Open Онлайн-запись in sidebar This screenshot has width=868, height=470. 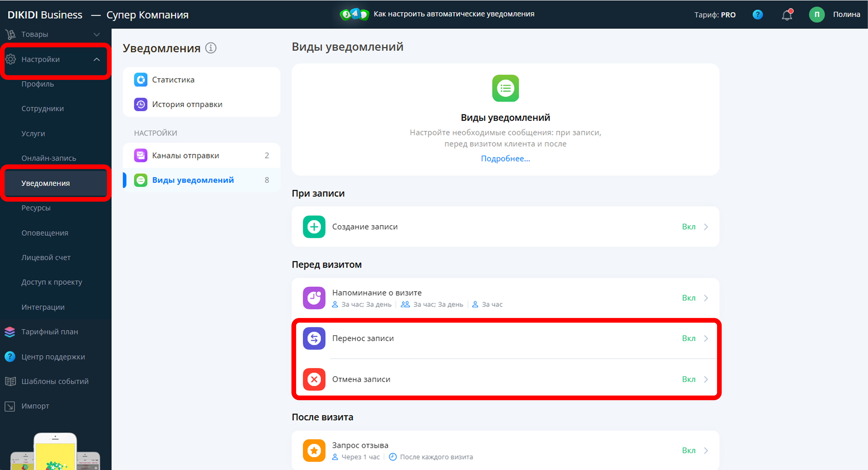point(49,158)
